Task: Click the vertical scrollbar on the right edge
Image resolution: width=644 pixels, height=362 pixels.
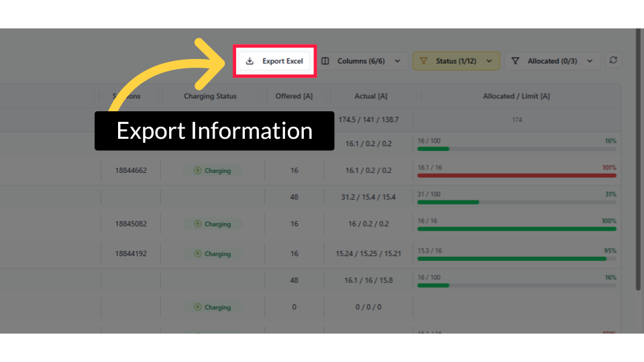Action: point(637,161)
